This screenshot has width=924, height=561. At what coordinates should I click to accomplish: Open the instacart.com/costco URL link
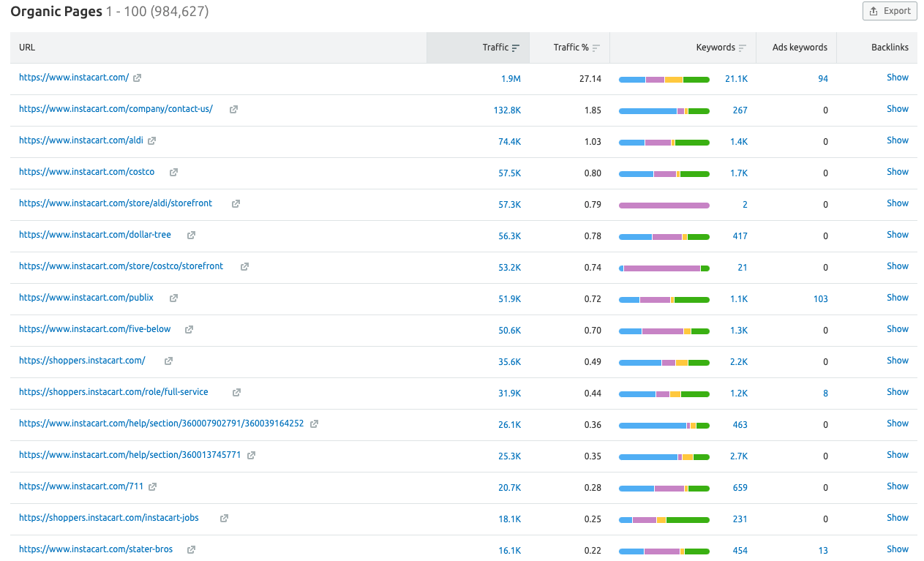pos(86,172)
